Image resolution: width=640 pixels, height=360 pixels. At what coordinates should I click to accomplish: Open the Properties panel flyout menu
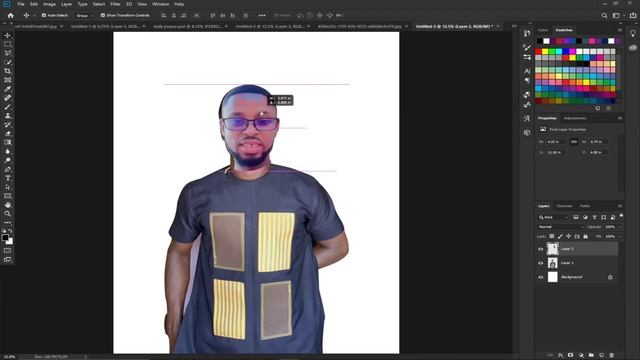click(620, 118)
